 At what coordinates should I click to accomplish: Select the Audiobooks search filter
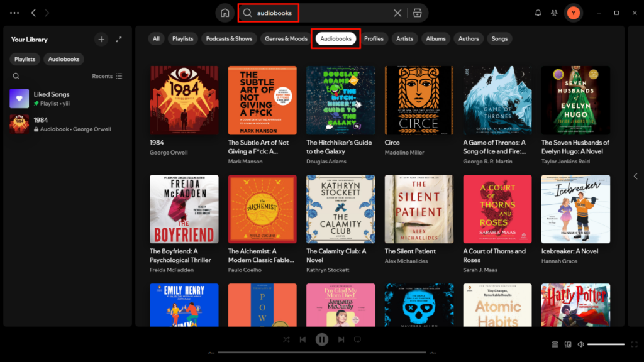(336, 38)
